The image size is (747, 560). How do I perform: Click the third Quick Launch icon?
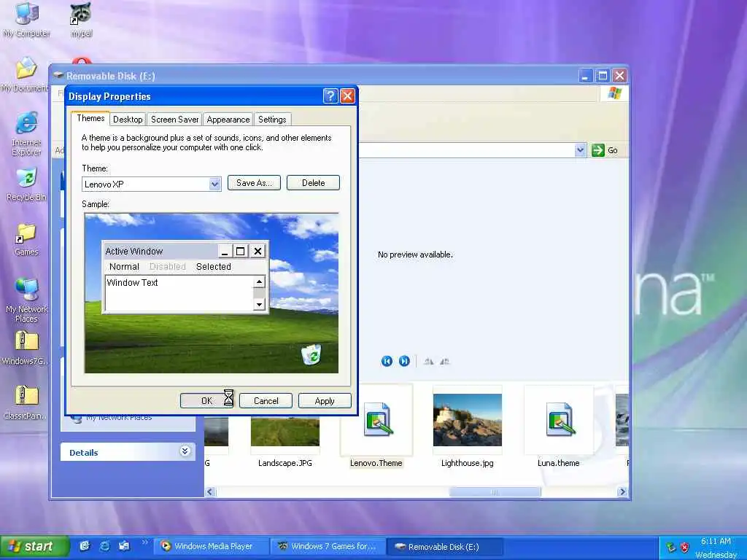124,546
